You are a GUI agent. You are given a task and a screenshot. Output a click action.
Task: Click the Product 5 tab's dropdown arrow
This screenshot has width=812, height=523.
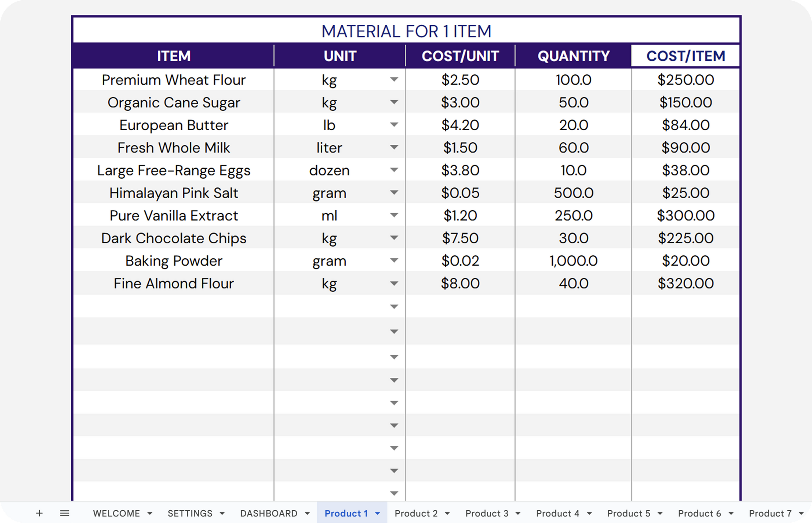(x=660, y=514)
